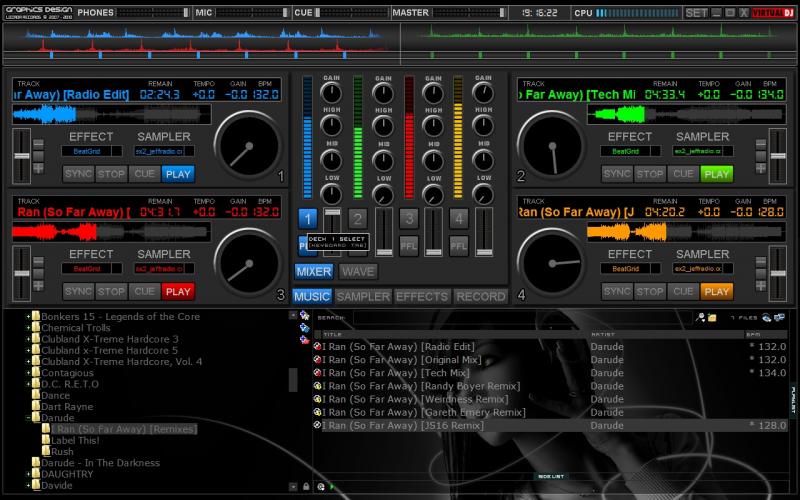
Task: Select mixer deck button 3
Action: (x=409, y=219)
